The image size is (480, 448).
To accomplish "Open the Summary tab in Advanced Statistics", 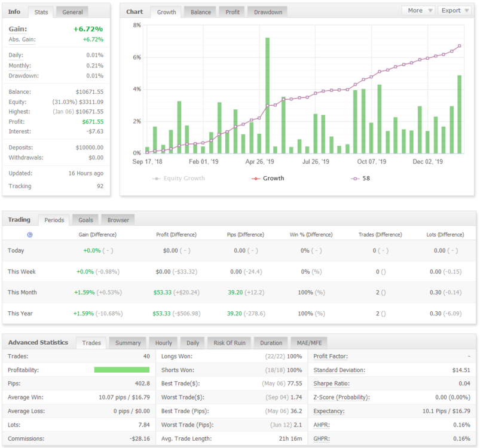I will [x=128, y=343].
